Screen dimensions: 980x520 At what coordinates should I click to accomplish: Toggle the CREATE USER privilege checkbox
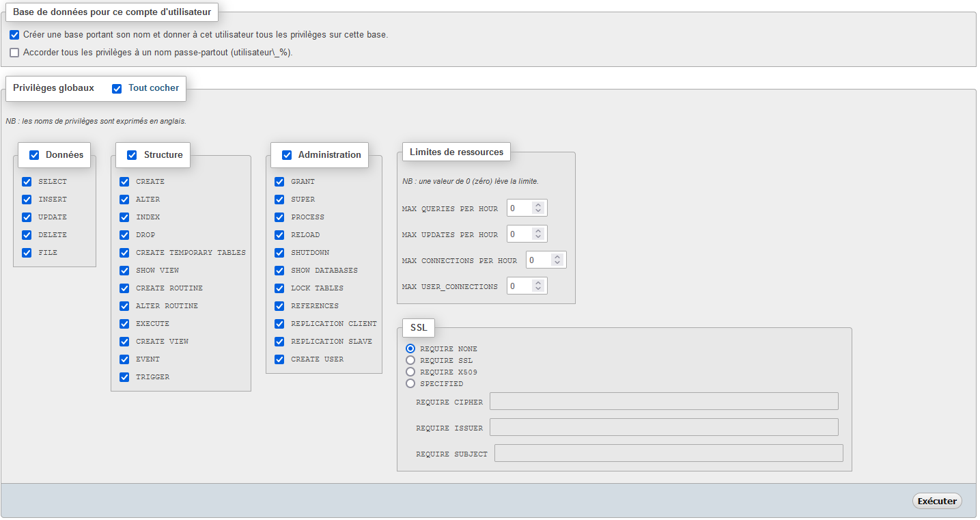point(279,359)
